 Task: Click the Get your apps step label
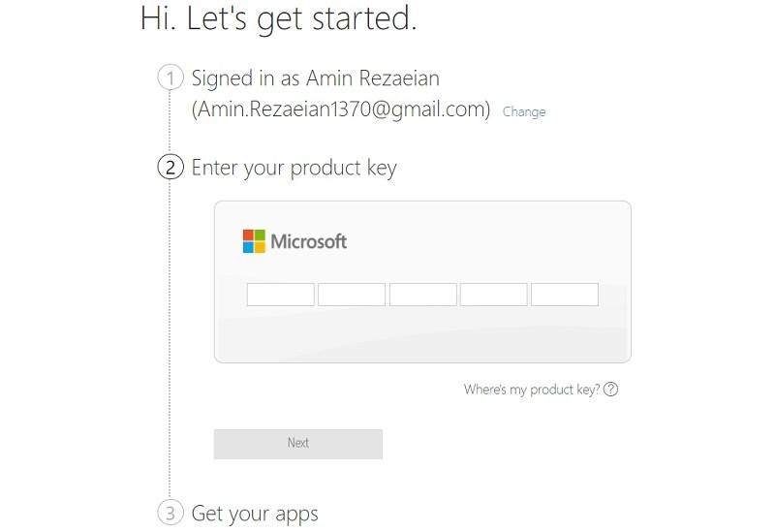point(255,513)
